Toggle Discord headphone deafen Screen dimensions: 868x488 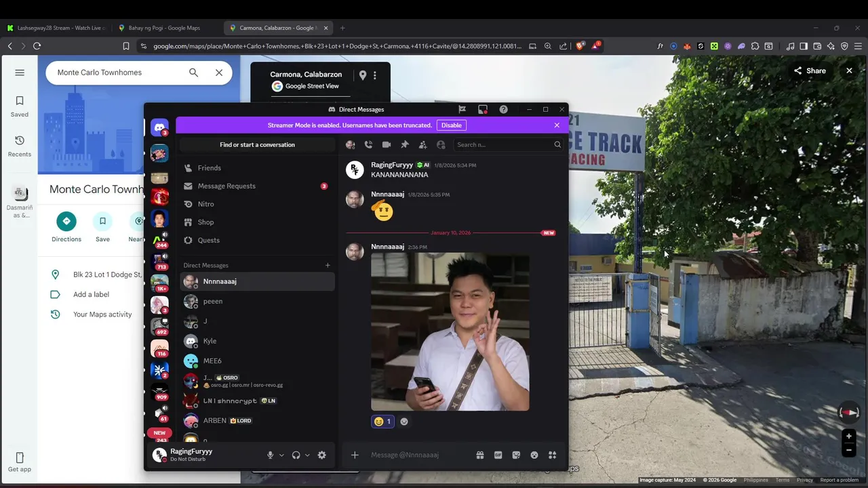(x=296, y=455)
